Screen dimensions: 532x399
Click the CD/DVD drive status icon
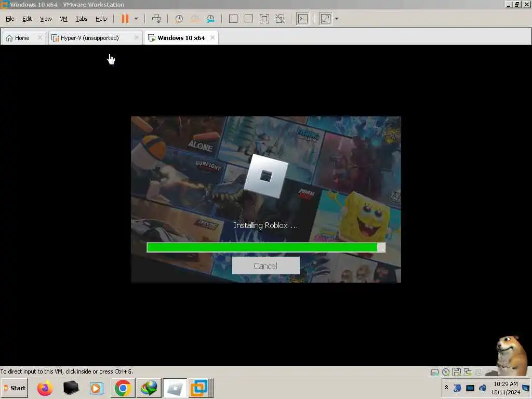pyautogui.click(x=446, y=372)
